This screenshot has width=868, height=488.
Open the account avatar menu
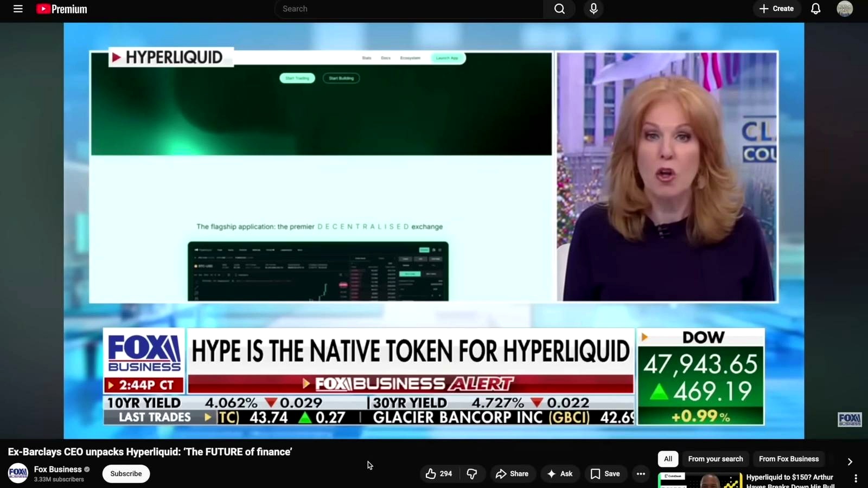pos(845,9)
